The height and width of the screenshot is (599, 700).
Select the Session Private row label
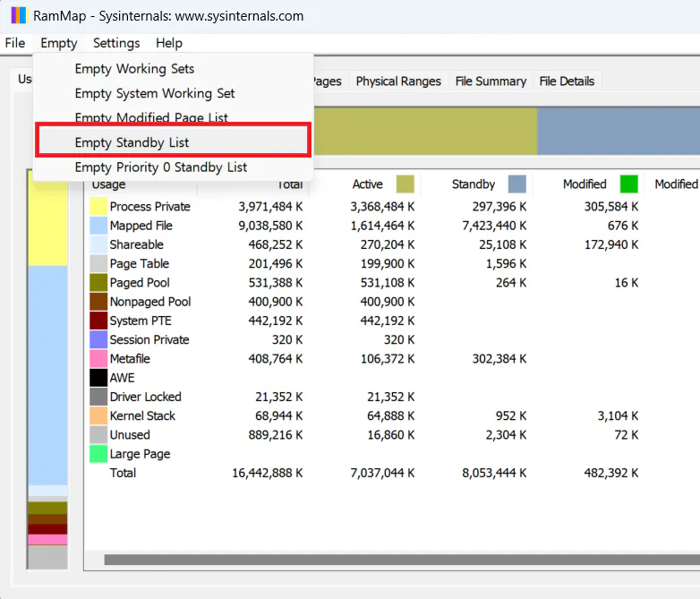pos(149,339)
